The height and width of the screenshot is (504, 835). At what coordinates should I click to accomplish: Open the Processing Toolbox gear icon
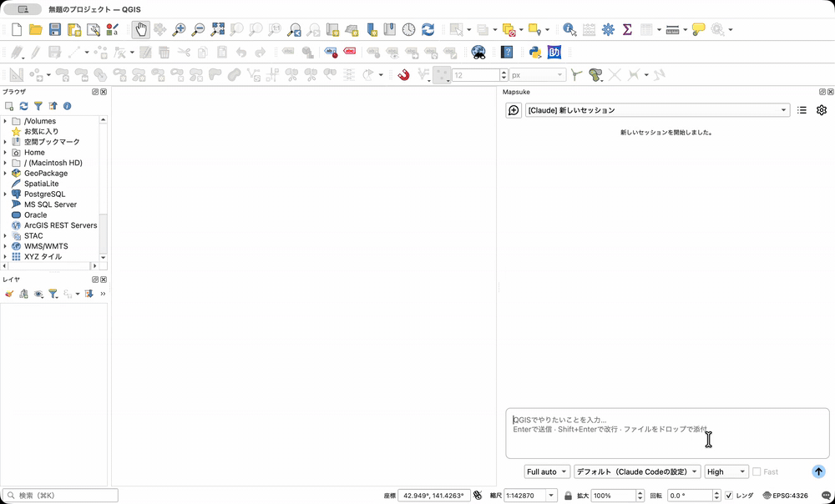coord(608,29)
